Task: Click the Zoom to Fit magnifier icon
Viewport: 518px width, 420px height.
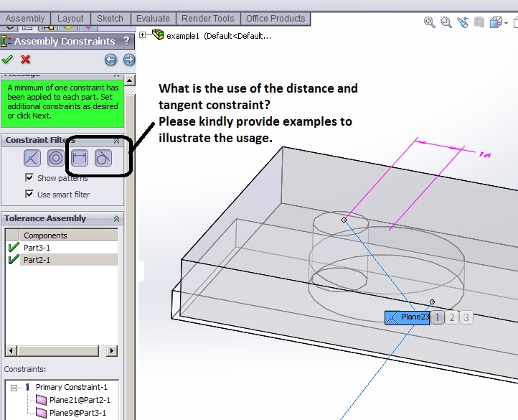Action: pyautogui.click(x=429, y=22)
